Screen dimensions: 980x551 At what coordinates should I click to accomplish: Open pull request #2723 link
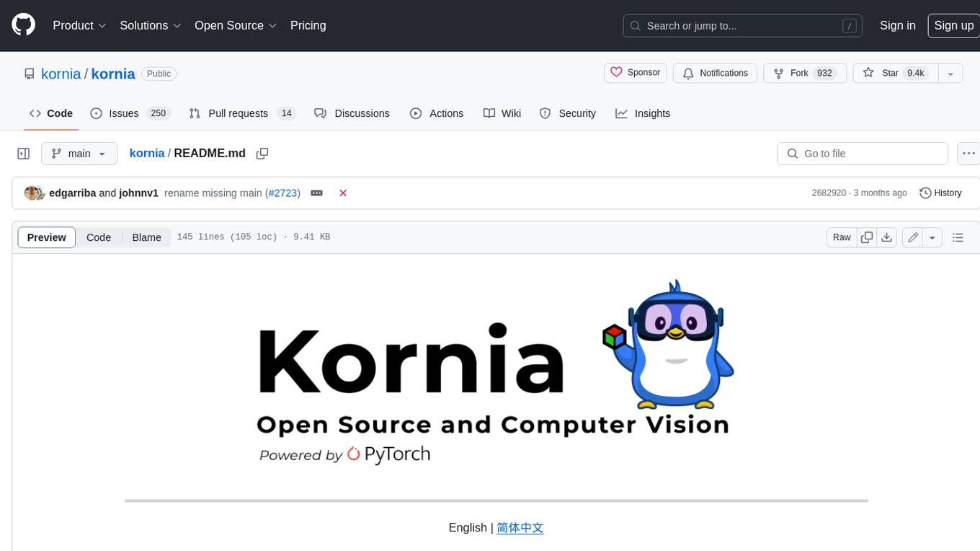(x=282, y=193)
